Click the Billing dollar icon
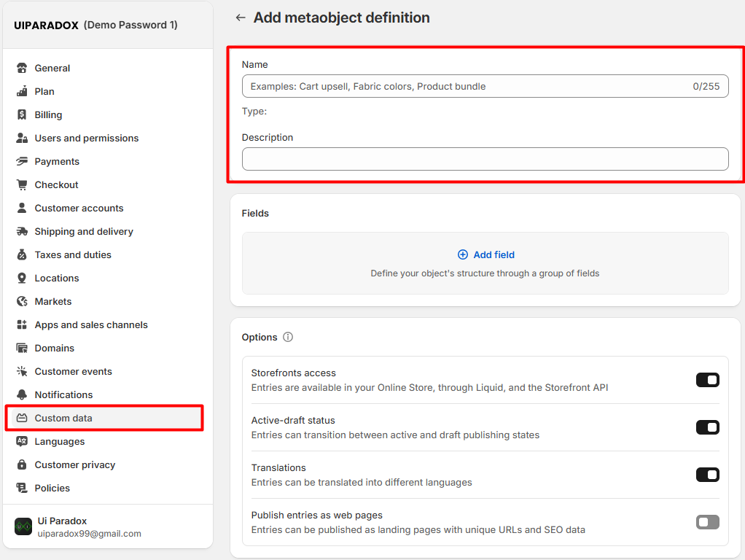 (x=22, y=114)
